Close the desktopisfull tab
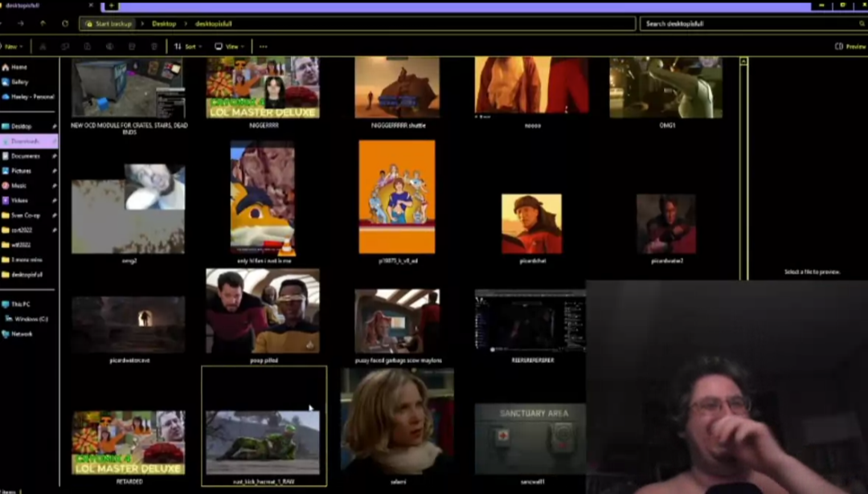Screen dimensions: 868x494 (x=91, y=6)
